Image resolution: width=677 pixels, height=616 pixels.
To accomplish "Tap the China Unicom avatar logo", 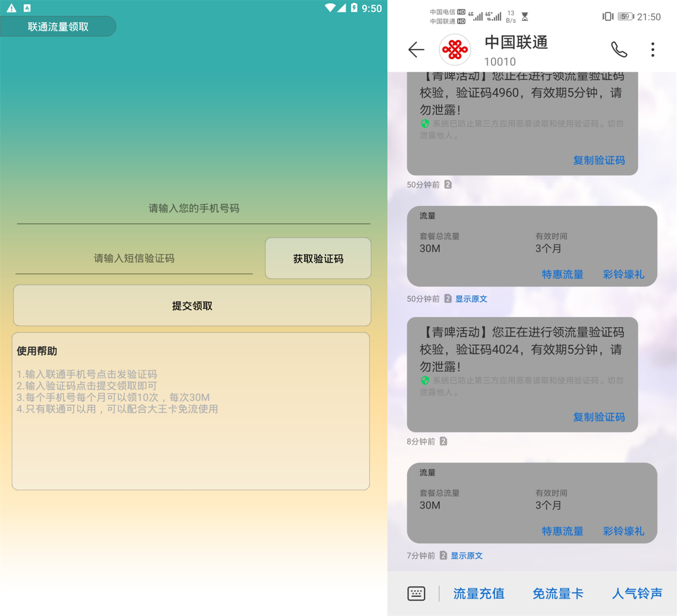I will pos(455,49).
